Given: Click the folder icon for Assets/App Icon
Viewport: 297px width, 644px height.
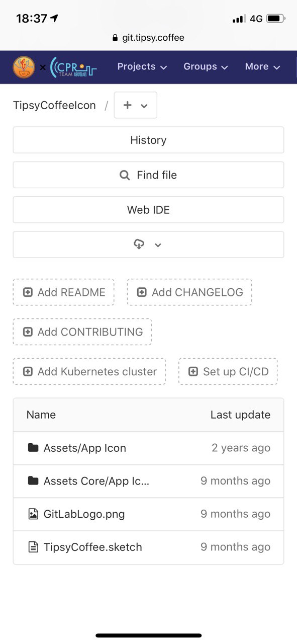Looking at the screenshot, I should [x=33, y=448].
